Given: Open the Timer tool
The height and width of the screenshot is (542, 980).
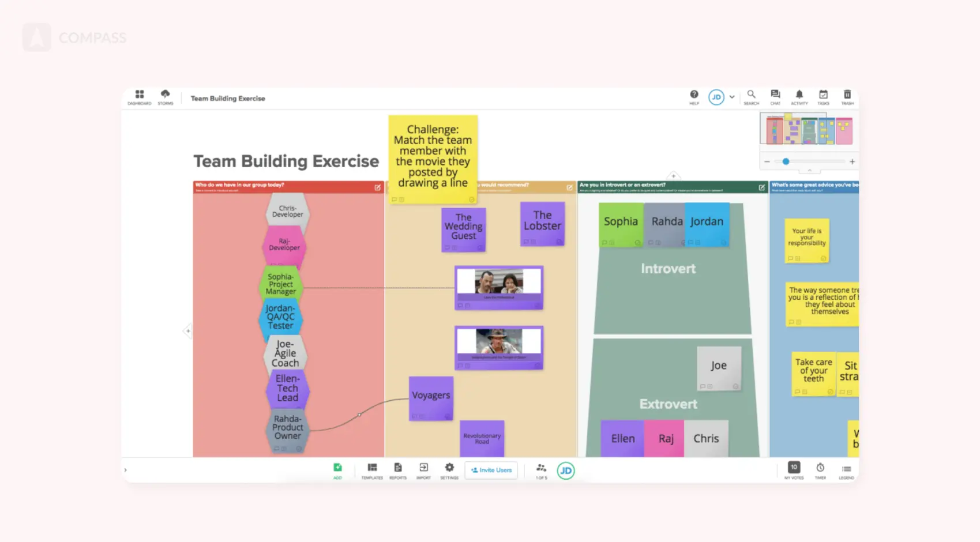Looking at the screenshot, I should [820, 471].
